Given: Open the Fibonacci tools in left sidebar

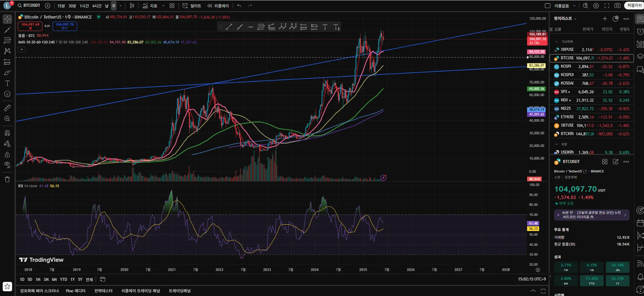Looking at the screenshot, I should click(7, 40).
